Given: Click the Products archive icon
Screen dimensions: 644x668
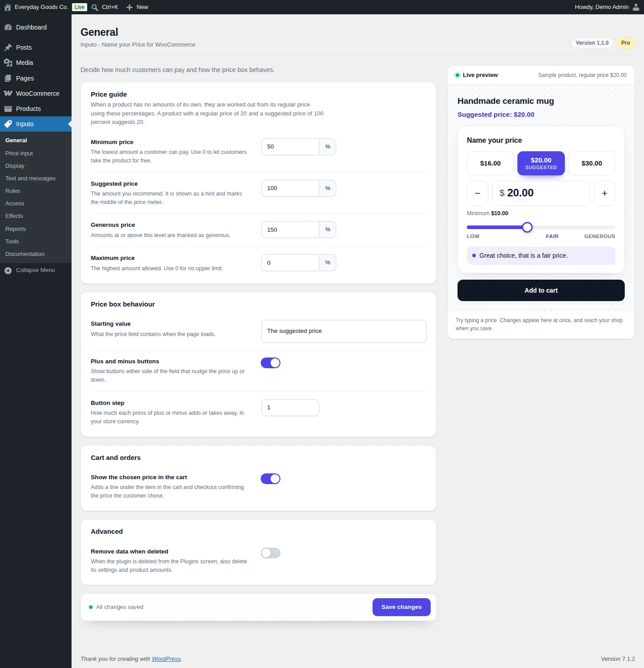Looking at the screenshot, I should [x=8, y=109].
